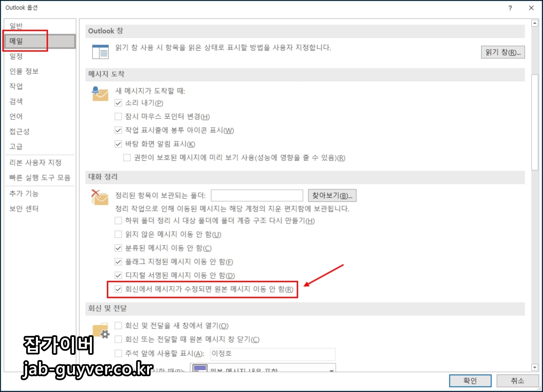Enable 잠시 마우스 포인터 변경 checkbox
This screenshot has height=392, width=543.
click(x=118, y=116)
